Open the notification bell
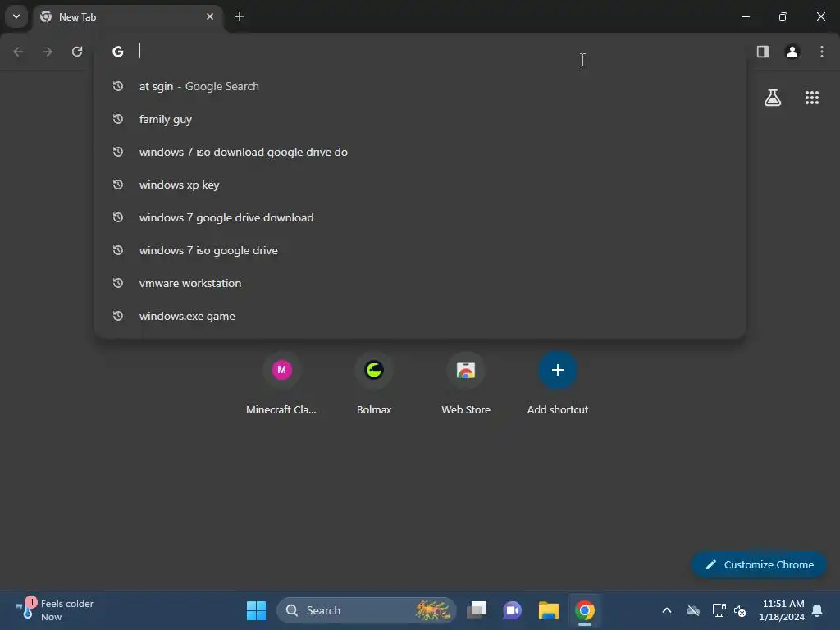 (x=818, y=610)
